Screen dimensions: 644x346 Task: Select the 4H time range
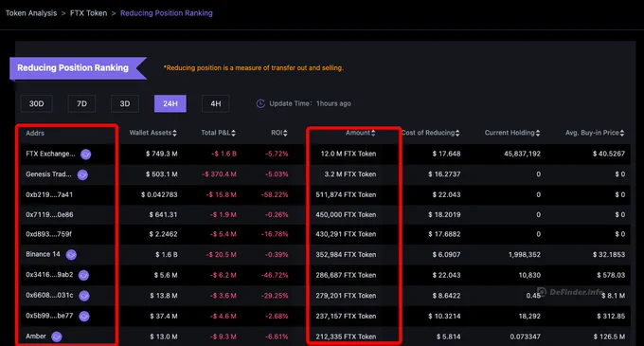(216, 103)
